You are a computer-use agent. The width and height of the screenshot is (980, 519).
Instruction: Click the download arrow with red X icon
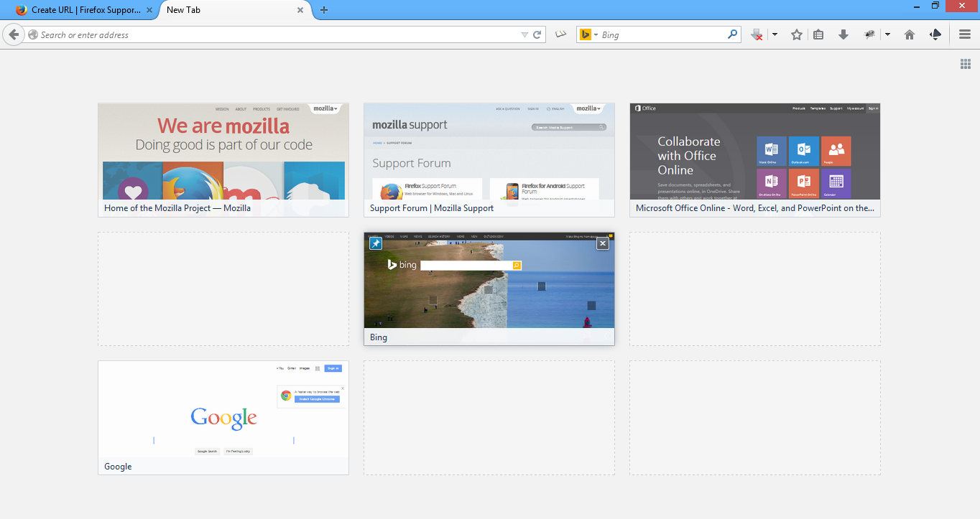tap(756, 34)
